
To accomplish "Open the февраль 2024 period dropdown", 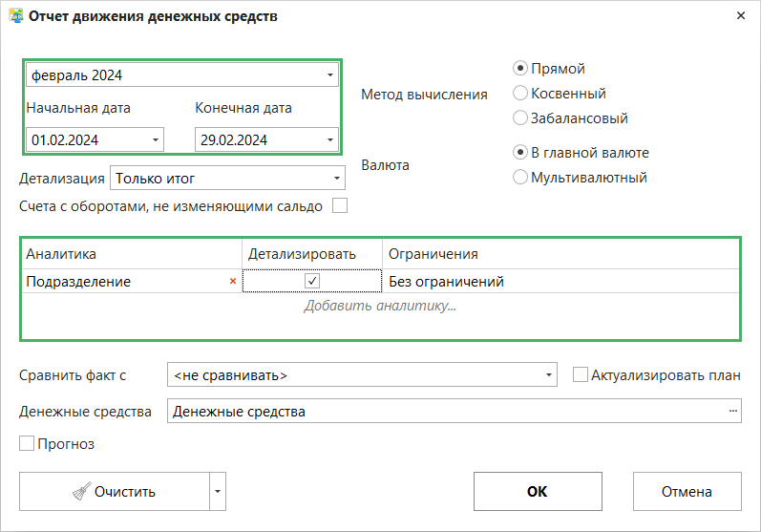I will click(x=329, y=74).
